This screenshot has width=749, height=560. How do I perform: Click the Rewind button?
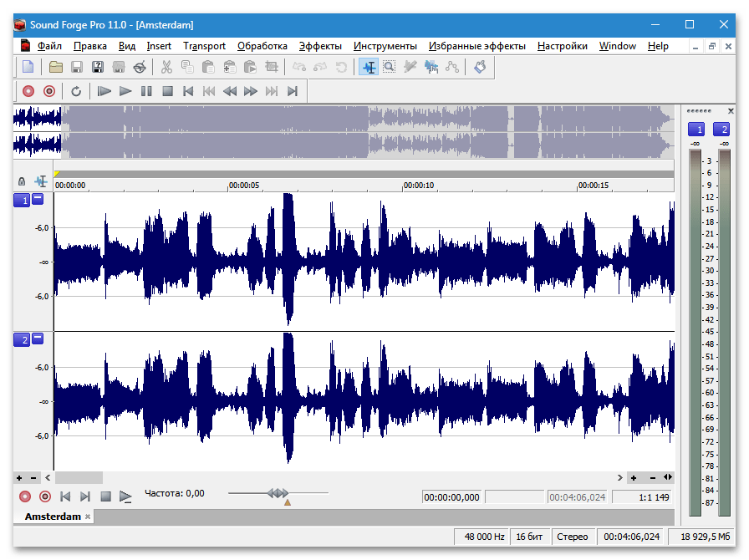coord(230,91)
